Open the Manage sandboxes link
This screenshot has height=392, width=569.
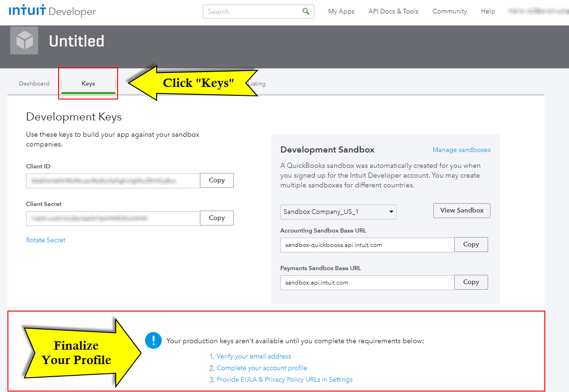[461, 150]
